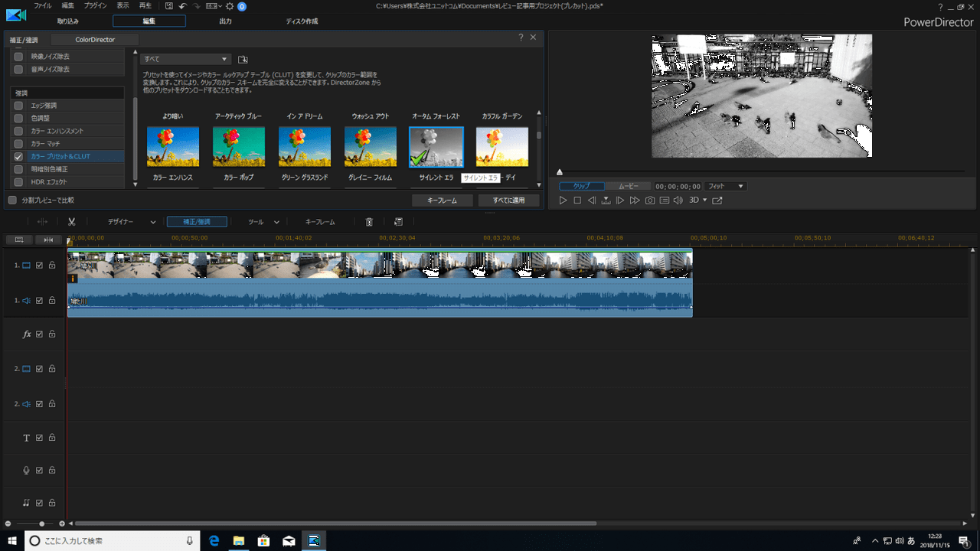980x551 pixels.
Task: Click the save project icon
Action: 169,5
